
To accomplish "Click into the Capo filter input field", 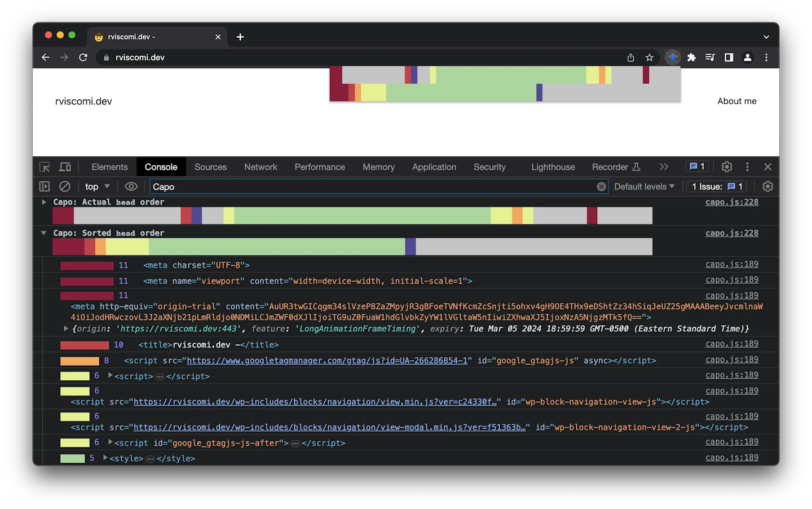I will tap(372, 187).
